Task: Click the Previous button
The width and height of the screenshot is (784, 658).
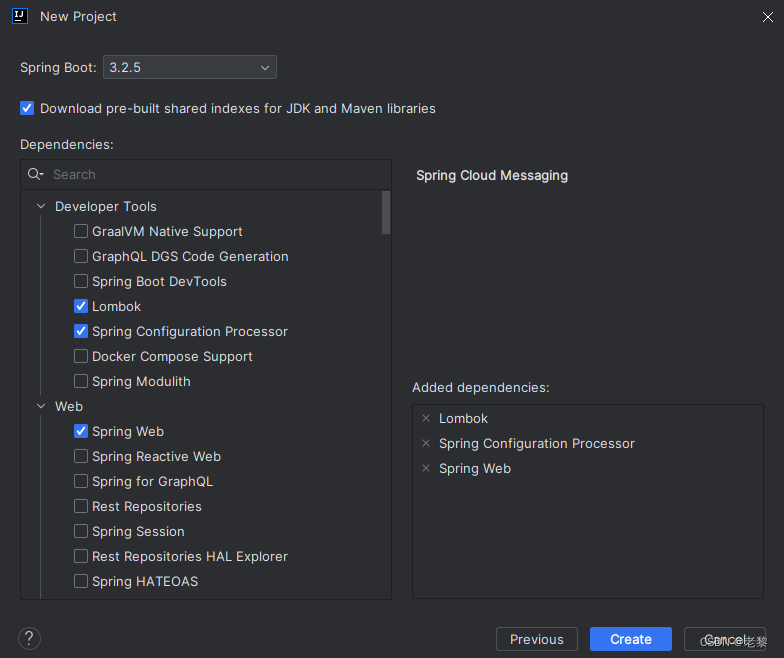Action: point(536,639)
